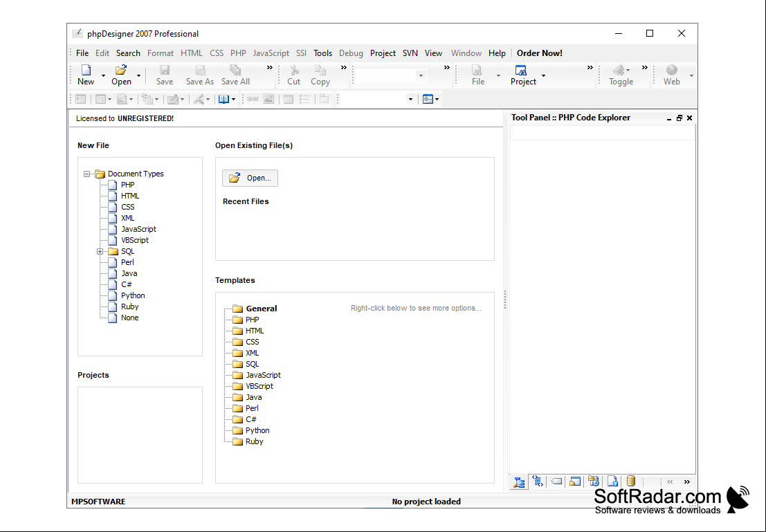Click the book icon in second toolbar
The image size is (766, 532).
224,99
